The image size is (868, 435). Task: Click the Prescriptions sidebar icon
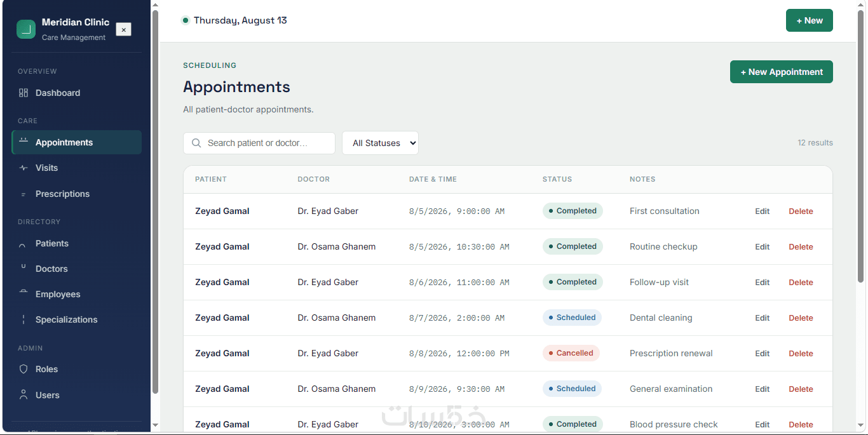(x=24, y=194)
